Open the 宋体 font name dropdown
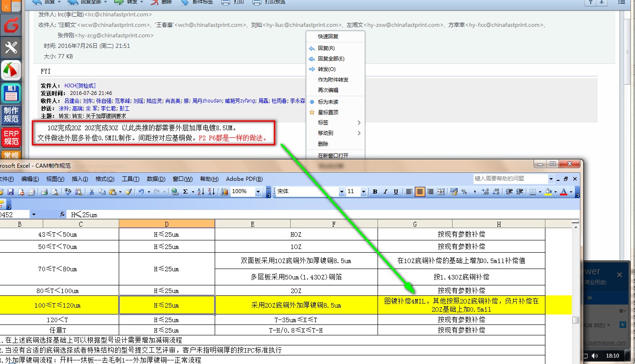635x364 pixels. click(342, 192)
